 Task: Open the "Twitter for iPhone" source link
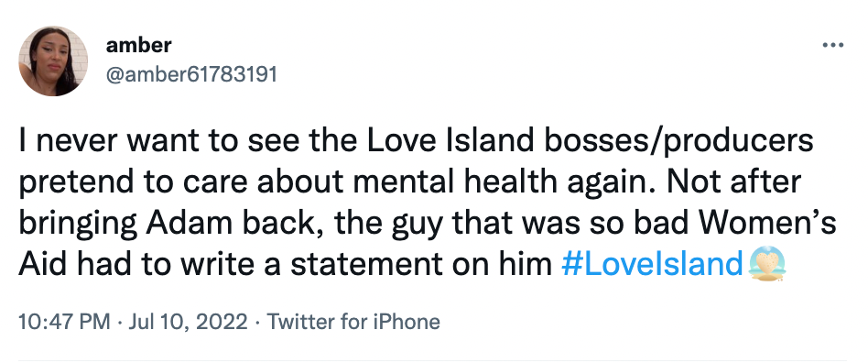pyautogui.click(x=353, y=322)
